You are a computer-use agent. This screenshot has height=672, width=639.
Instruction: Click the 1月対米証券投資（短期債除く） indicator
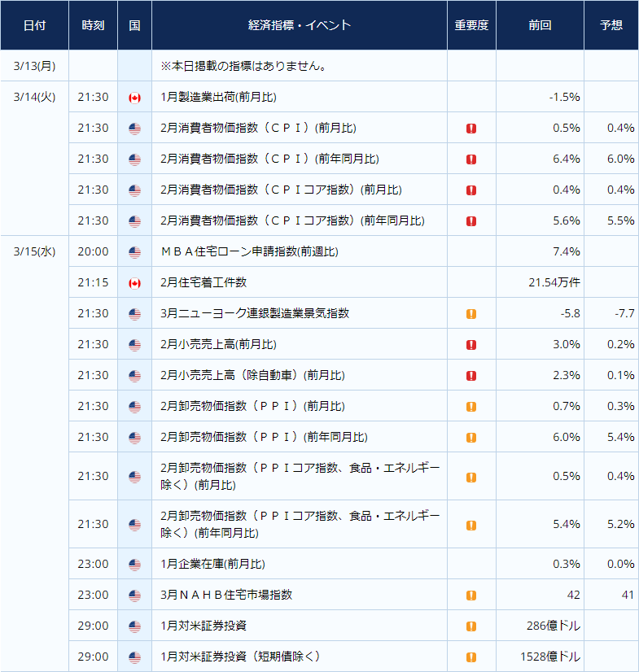click(241, 657)
